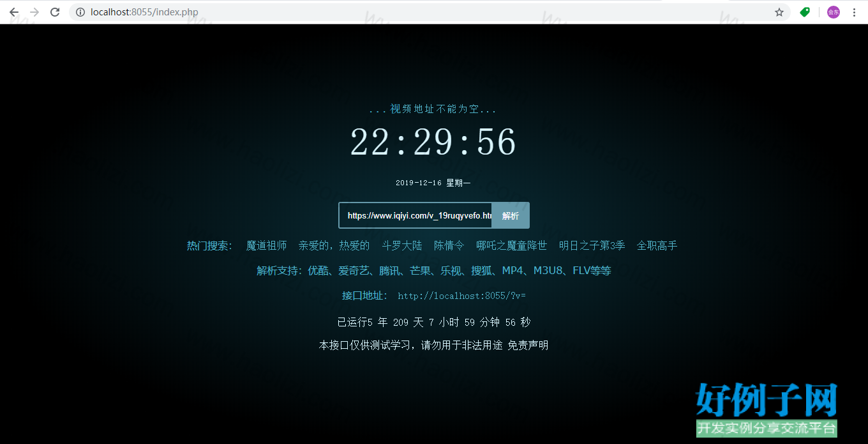This screenshot has height=444, width=868.
Task: Open hot search link 陈情令
Action: [x=449, y=245]
